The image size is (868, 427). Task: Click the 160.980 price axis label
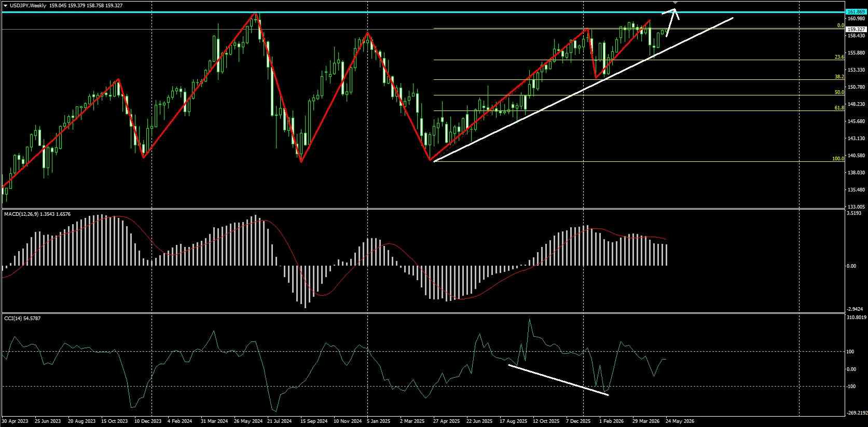(x=856, y=19)
